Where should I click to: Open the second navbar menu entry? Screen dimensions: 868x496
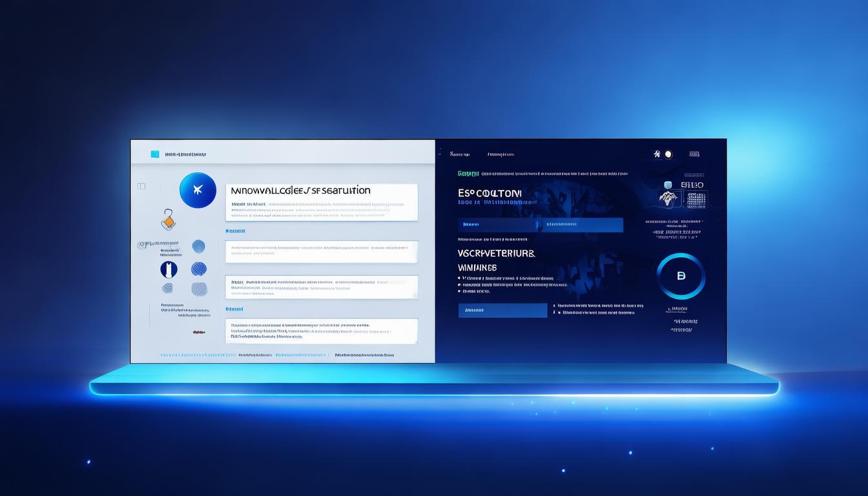pyautogui.click(x=501, y=153)
